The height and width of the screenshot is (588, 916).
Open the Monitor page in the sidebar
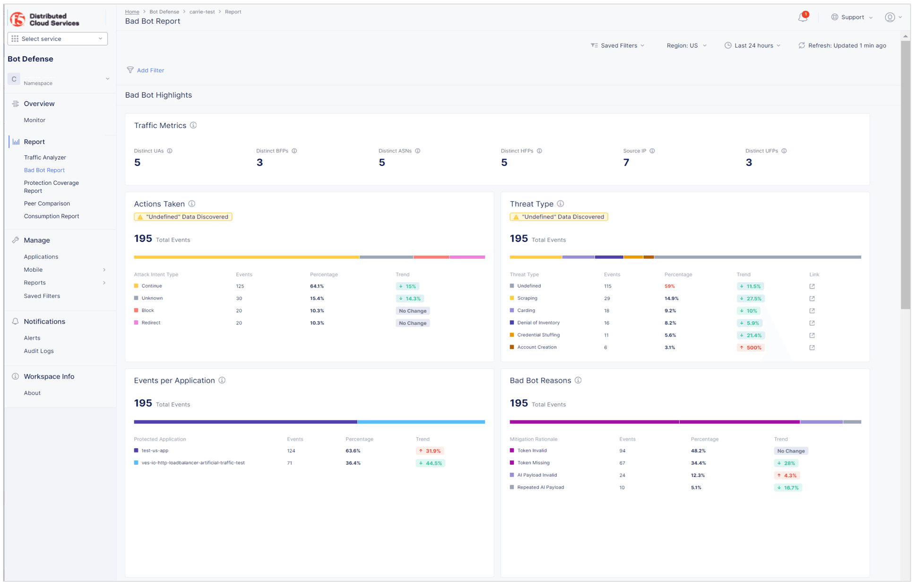point(35,120)
